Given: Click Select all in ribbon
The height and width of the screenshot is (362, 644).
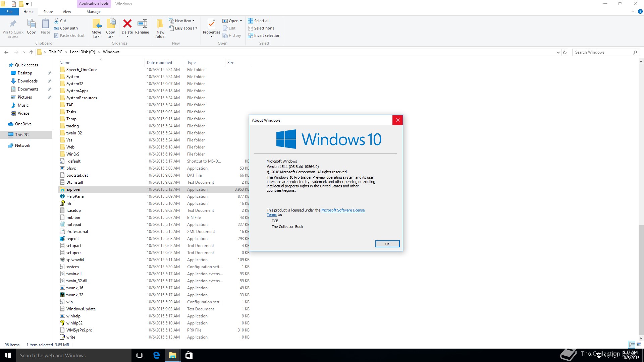Looking at the screenshot, I should click(259, 21).
